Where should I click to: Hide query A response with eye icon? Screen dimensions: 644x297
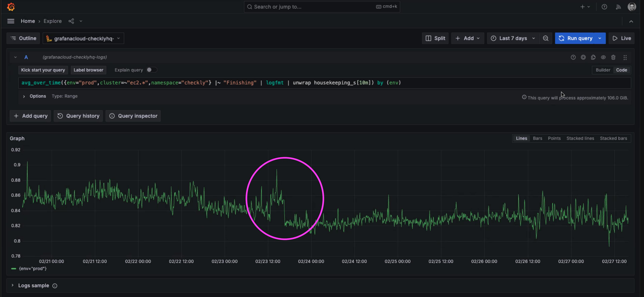pyautogui.click(x=603, y=57)
